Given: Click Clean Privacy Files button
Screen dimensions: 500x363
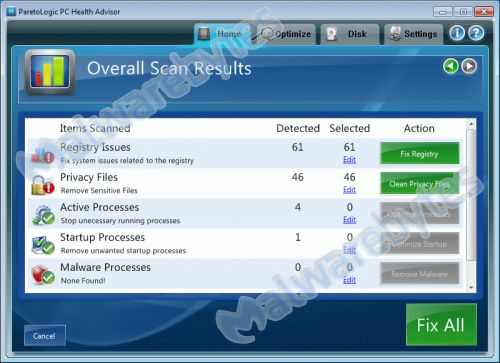Looking at the screenshot, I should (420, 184).
